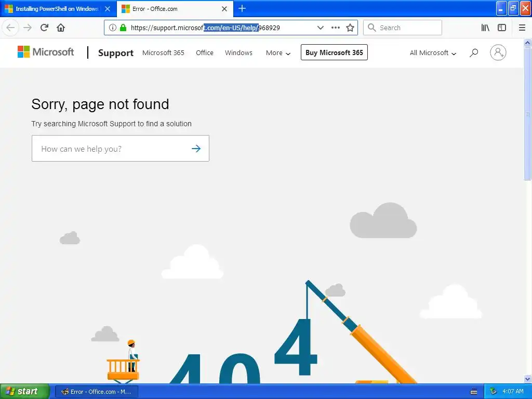The height and width of the screenshot is (399, 532).
Task: Submit support search with arrow button
Action: click(196, 149)
